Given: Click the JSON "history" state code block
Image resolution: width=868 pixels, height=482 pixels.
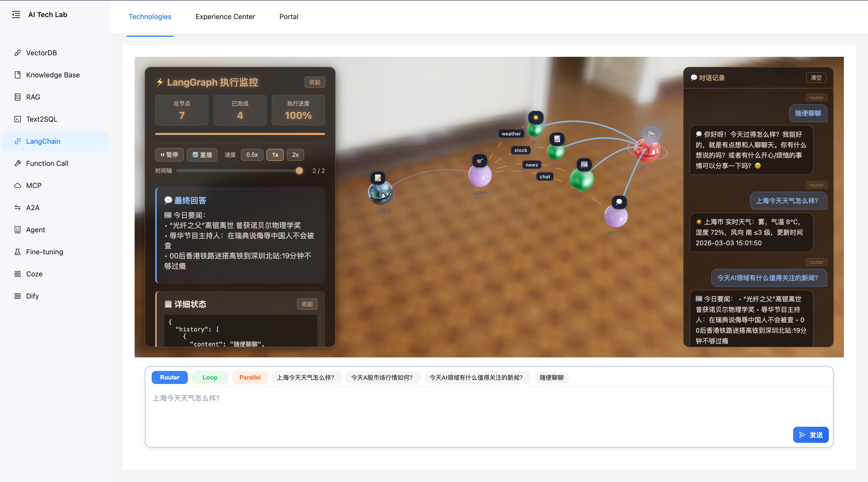Looking at the screenshot, I should click(x=241, y=331).
